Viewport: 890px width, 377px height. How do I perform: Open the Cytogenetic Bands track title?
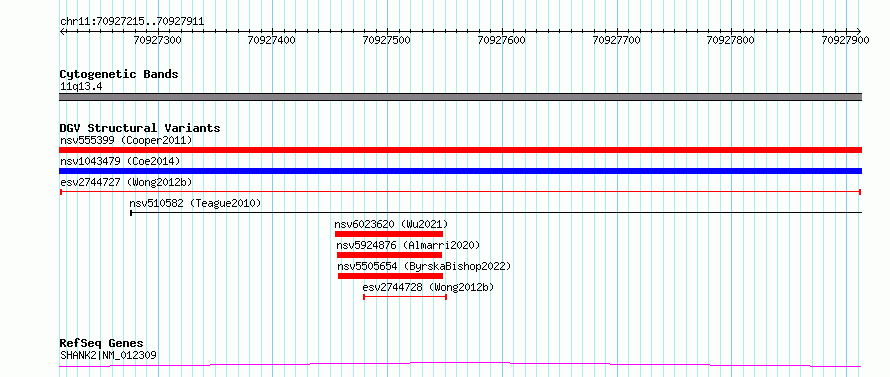[119, 74]
